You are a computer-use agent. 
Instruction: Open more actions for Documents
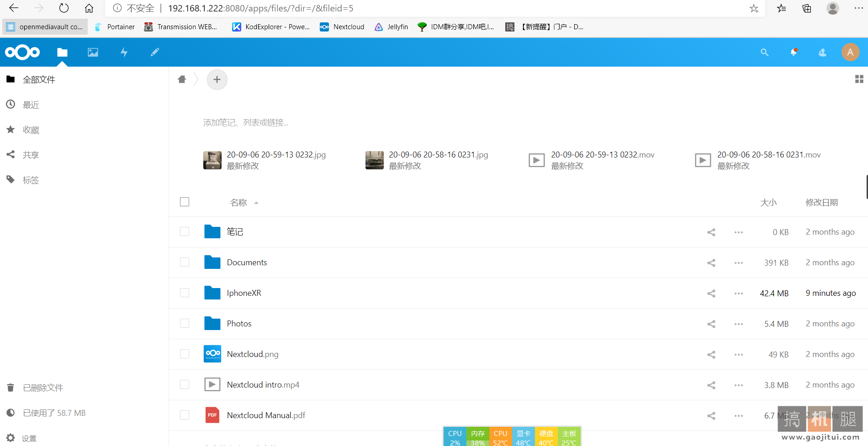point(739,263)
